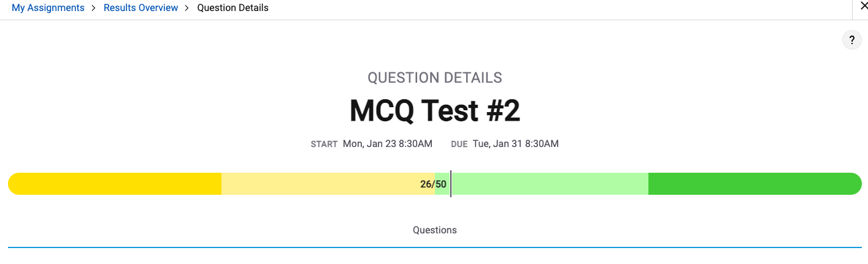Viewport: 868px width, 264px height.
Task: Click the light green score bar segment
Action: pyautogui.click(x=550, y=184)
